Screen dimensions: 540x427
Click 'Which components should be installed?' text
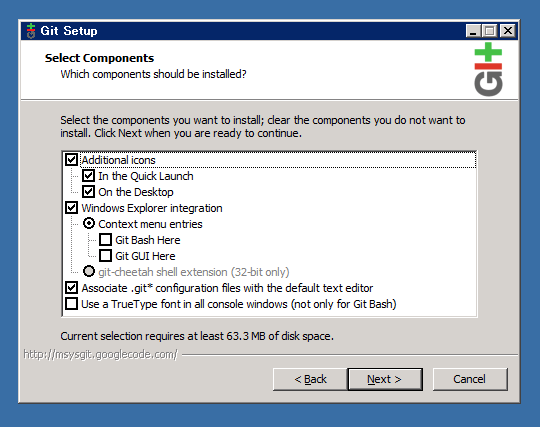point(154,74)
